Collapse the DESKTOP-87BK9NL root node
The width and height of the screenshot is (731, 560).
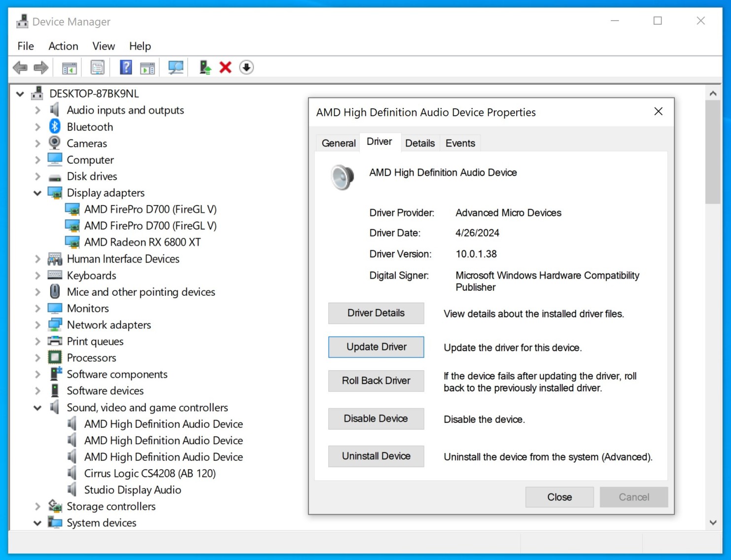pyautogui.click(x=20, y=94)
